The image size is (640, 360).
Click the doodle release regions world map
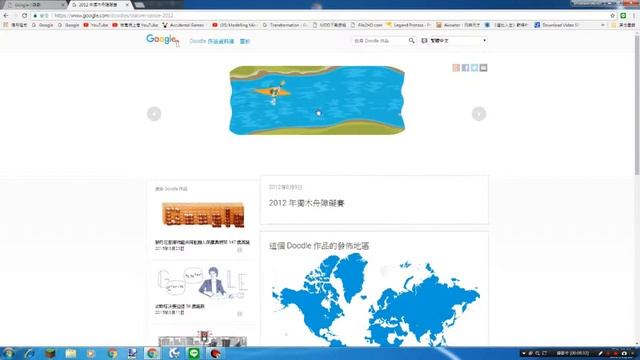tap(376, 300)
